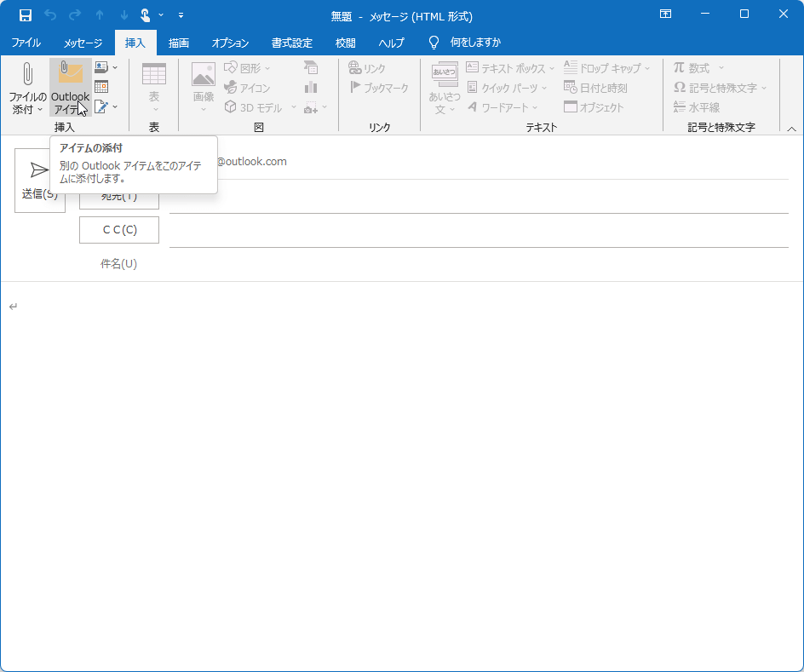Image resolution: width=804 pixels, height=672 pixels.
Task: Switch to the 描画 tab
Action: (179, 43)
